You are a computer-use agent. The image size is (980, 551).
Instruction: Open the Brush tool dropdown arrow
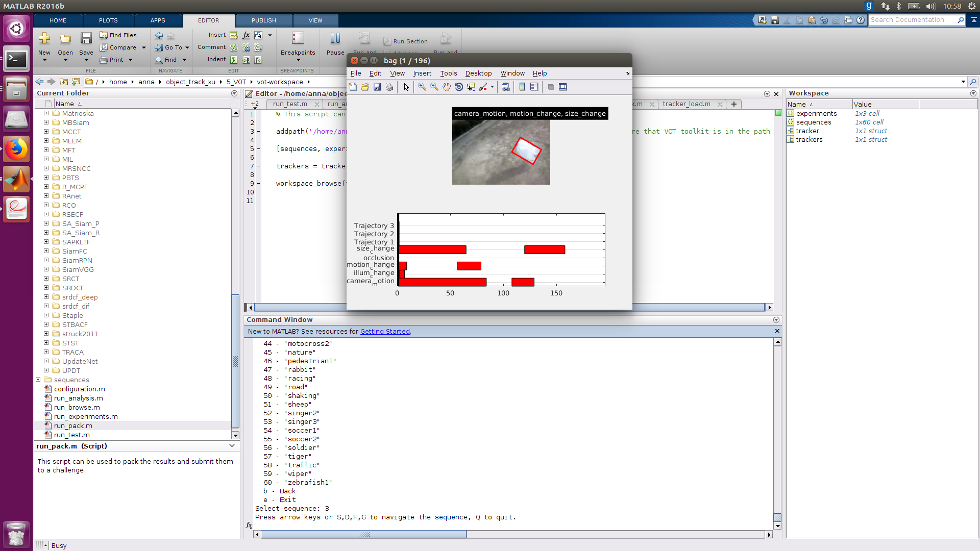point(493,87)
